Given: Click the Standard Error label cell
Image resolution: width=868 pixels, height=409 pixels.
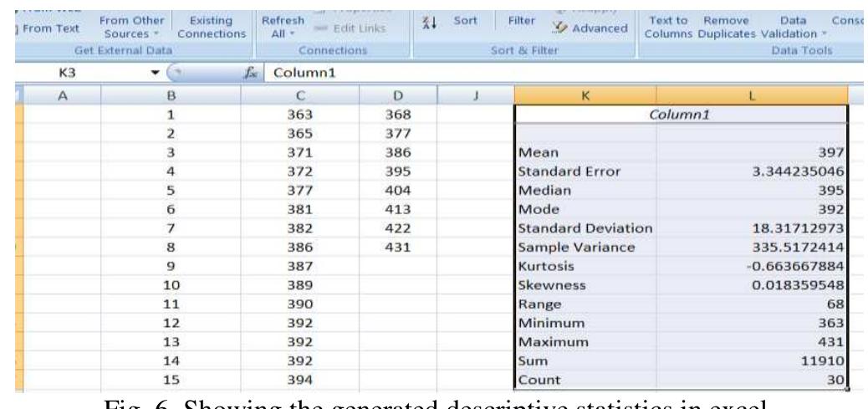Looking at the screenshot, I should [x=585, y=171].
